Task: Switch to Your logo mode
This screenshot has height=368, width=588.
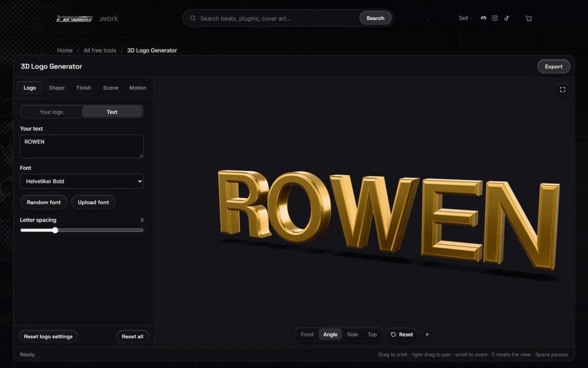Action: [x=51, y=112]
